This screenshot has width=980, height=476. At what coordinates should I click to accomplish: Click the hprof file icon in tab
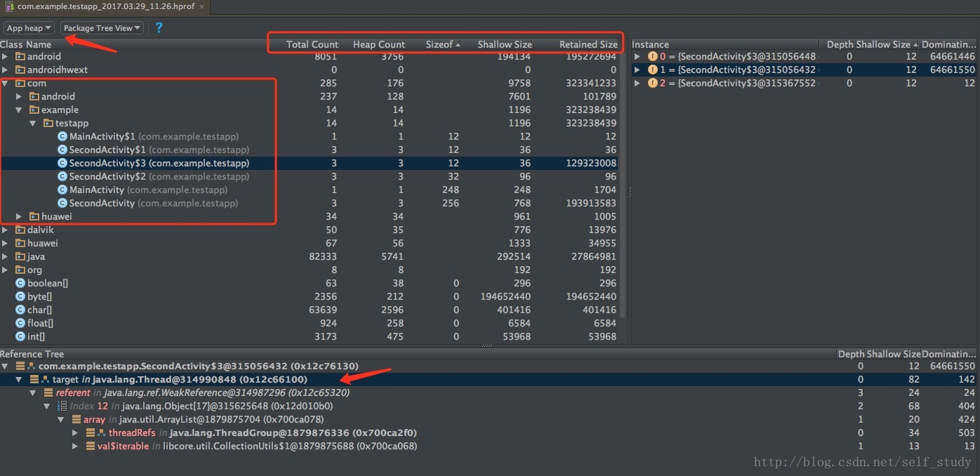[x=8, y=6]
